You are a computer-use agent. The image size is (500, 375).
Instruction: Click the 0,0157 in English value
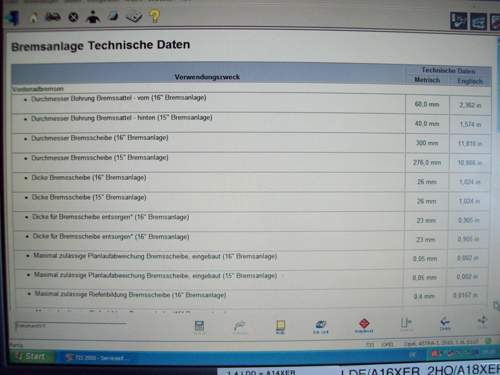coord(465,295)
